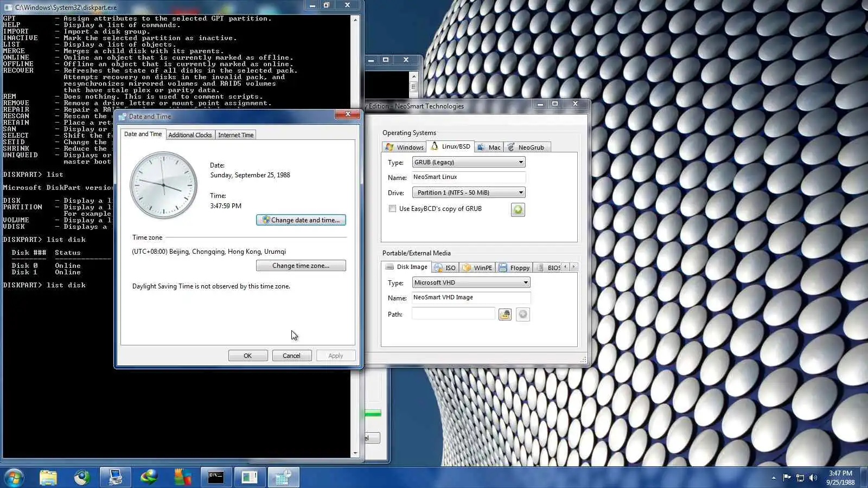The height and width of the screenshot is (488, 868).
Task: Select the Disk Image tab
Action: click(x=406, y=267)
